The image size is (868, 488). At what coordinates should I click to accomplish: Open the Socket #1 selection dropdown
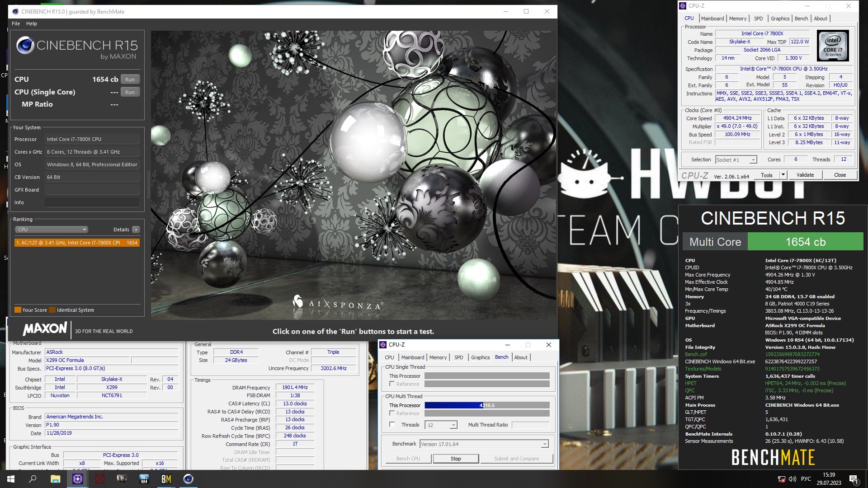click(736, 160)
